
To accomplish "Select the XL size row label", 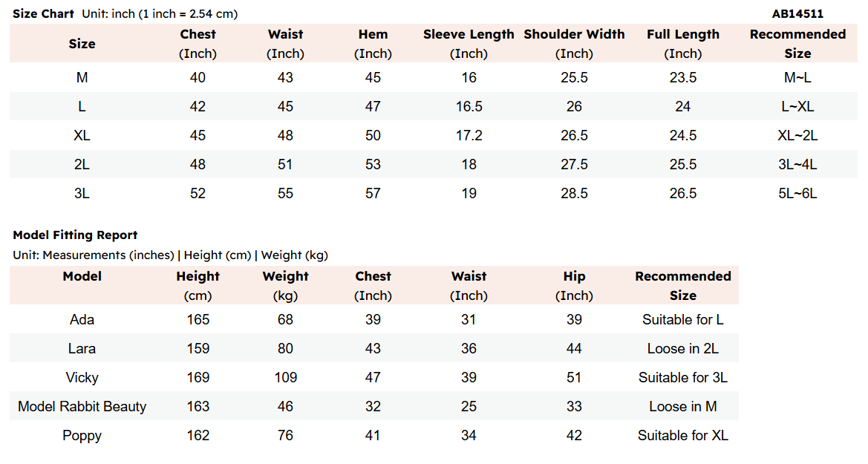I will point(82,136).
